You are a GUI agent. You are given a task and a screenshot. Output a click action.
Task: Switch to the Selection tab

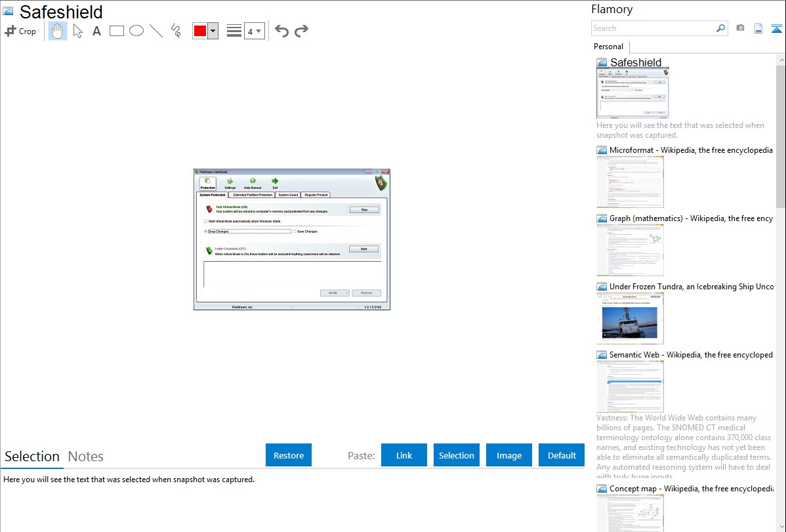click(x=32, y=457)
